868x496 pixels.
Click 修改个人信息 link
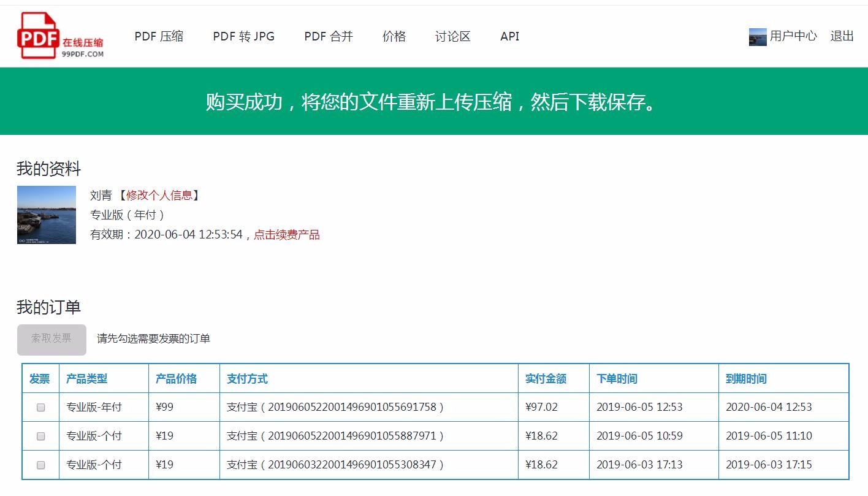point(159,196)
